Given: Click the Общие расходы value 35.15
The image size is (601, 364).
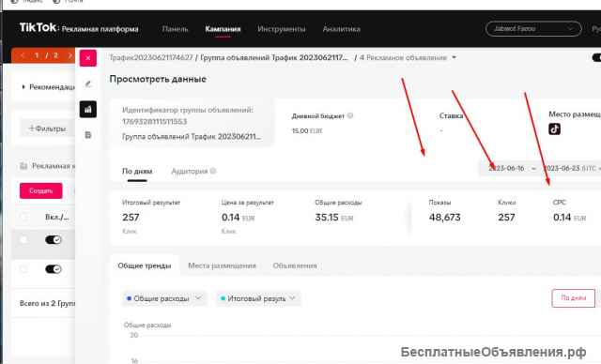Looking at the screenshot, I should point(327,218).
